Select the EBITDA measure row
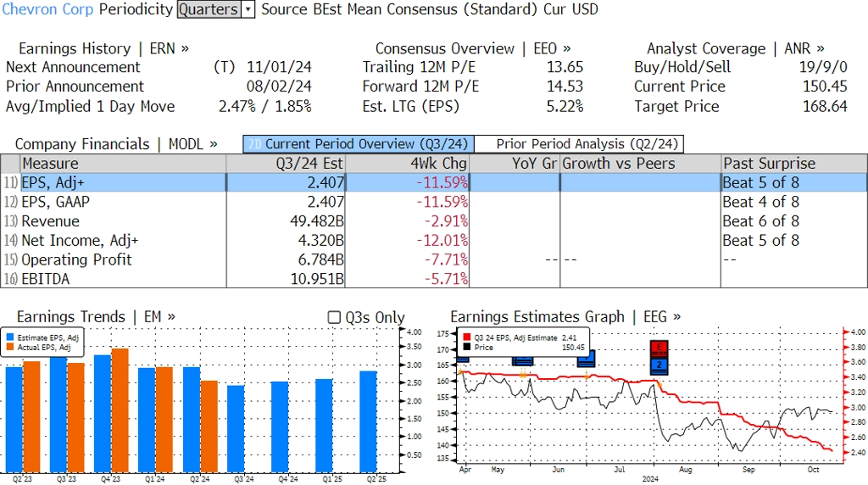The image size is (868, 485). [x=434, y=279]
